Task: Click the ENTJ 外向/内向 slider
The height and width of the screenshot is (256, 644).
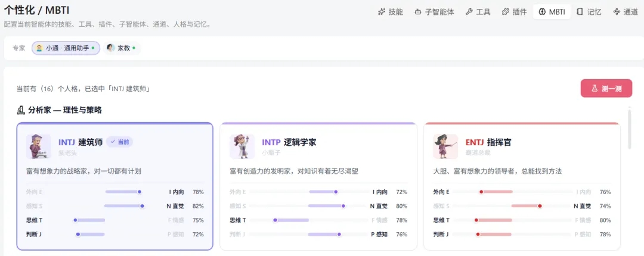Action: pyautogui.click(x=512, y=192)
